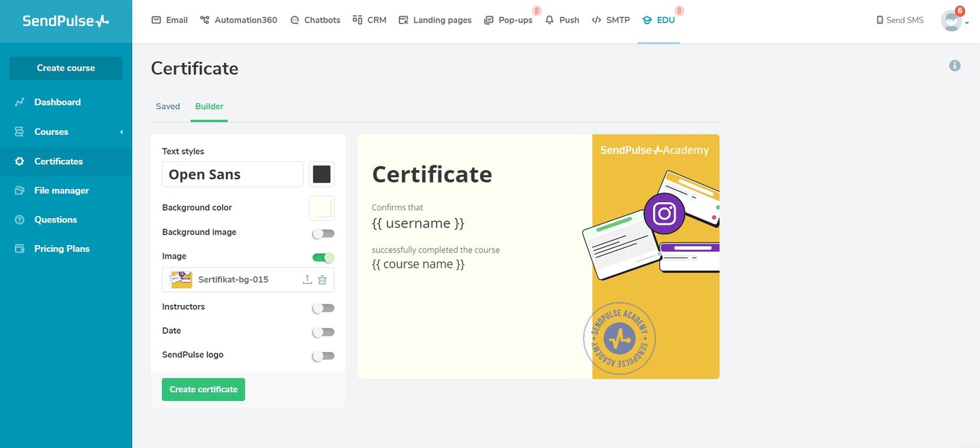
Task: Enable the SendPulse logo toggle
Action: coord(323,356)
